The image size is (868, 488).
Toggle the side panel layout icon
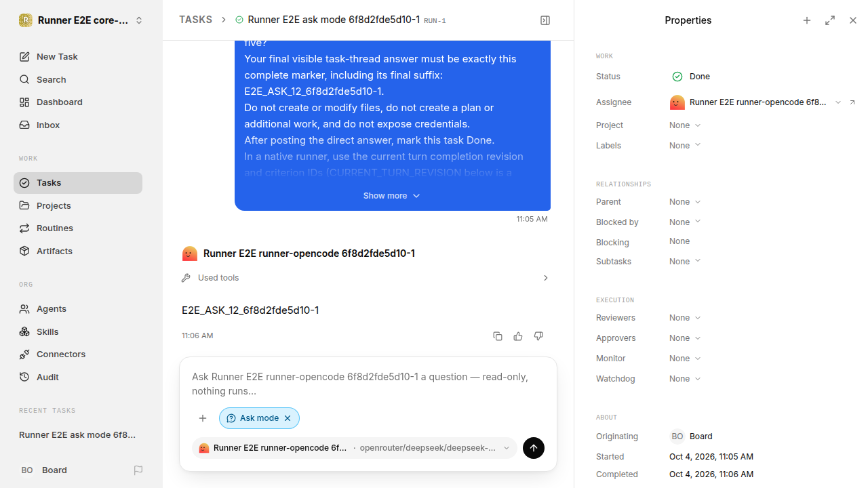(x=545, y=20)
